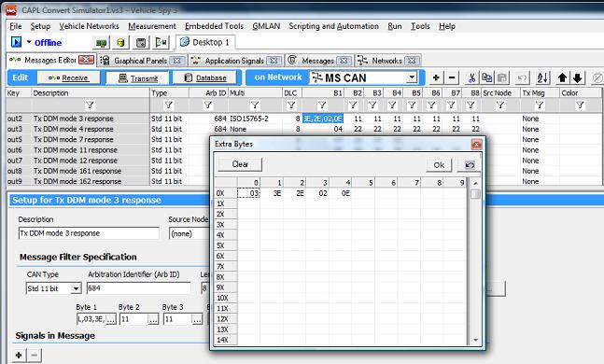The image size is (604, 364).
Task: Click the move down arrow icon
Action: click(x=578, y=77)
